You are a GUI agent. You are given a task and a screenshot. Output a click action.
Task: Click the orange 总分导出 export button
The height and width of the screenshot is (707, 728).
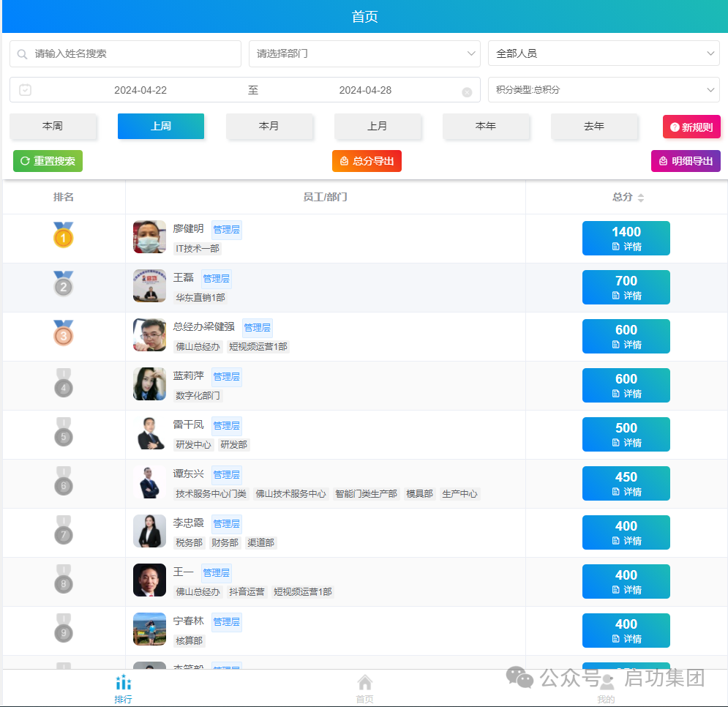(x=367, y=161)
